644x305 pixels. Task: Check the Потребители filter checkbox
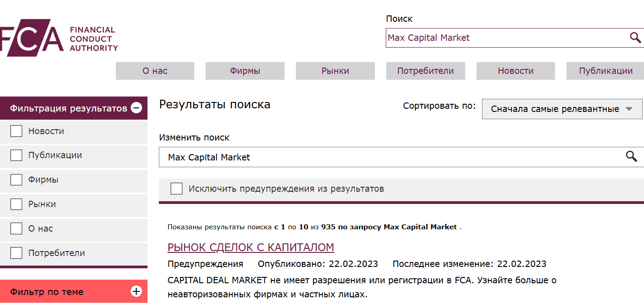pos(16,253)
